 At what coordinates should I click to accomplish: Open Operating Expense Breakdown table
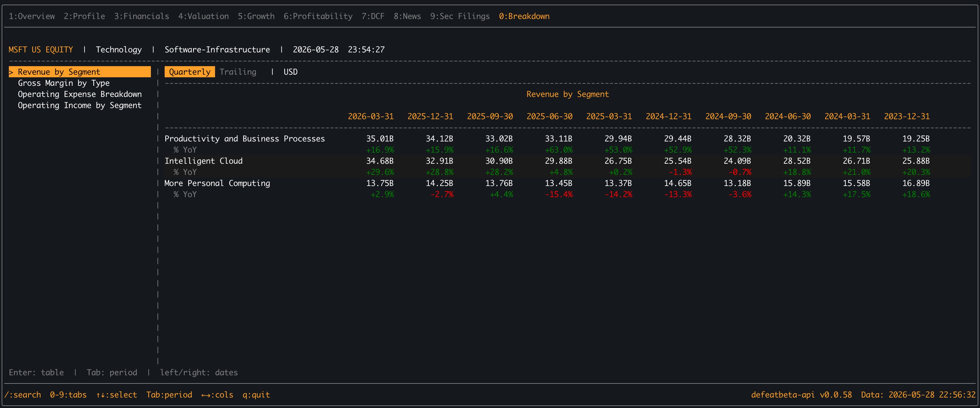80,94
